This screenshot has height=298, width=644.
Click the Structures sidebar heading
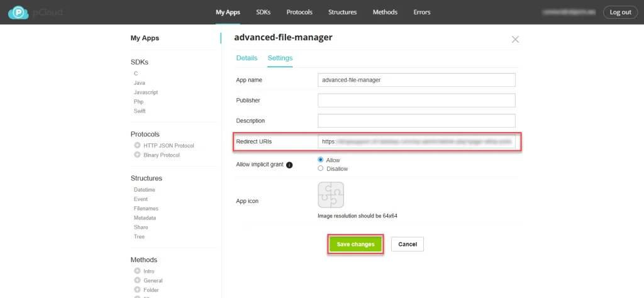pyautogui.click(x=146, y=178)
